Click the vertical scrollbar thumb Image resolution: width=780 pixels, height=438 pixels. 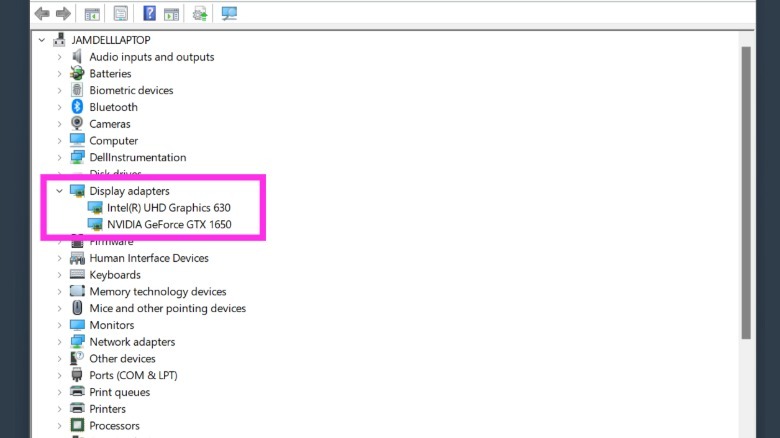746,193
